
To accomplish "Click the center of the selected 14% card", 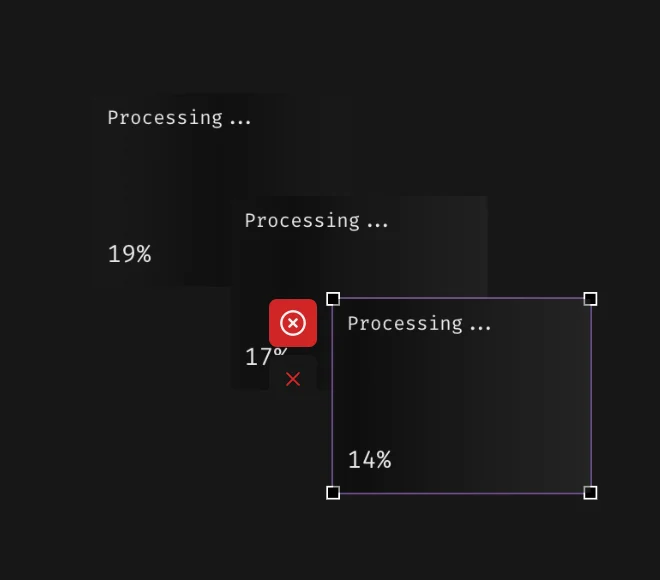I will point(462,395).
